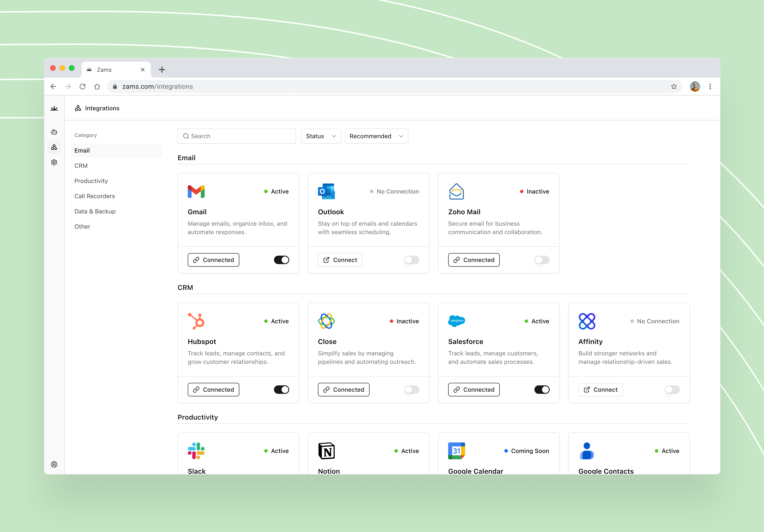Open Chrome three-dot menu
The height and width of the screenshot is (532, 764).
point(710,86)
